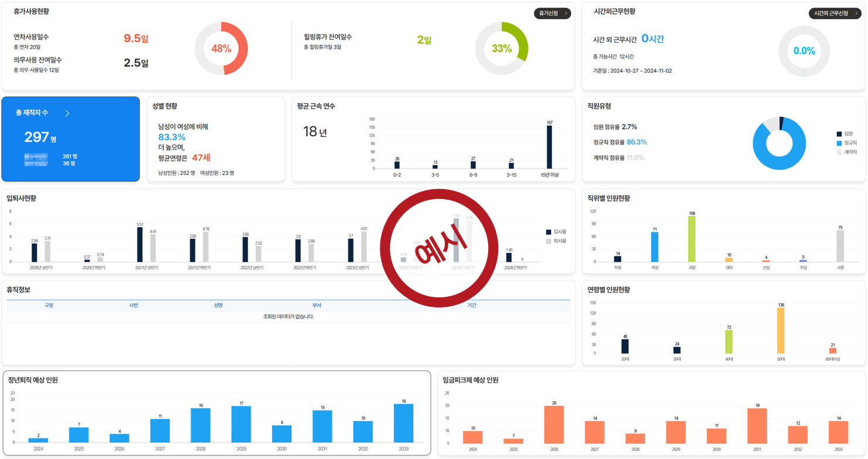Click the 20대 age bar showing 46
Screen dimensions: 868x459
point(625,346)
